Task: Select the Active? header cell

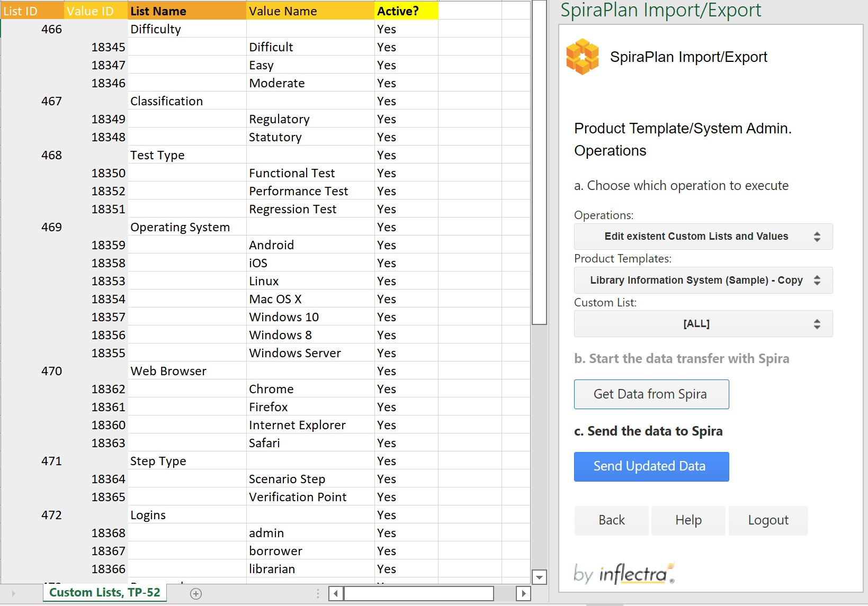Action: click(406, 11)
